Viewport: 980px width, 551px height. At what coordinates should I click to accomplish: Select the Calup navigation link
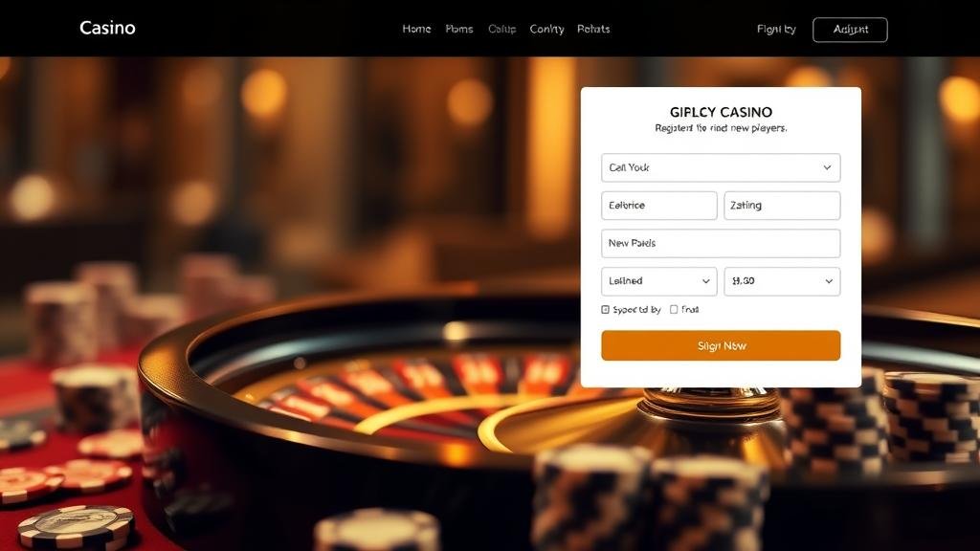pos(501,29)
